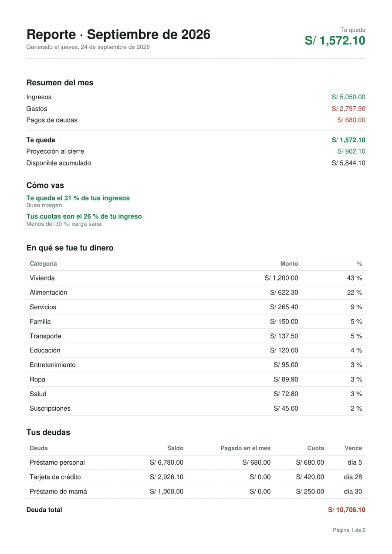Click the "Pagos de deudas" label
This screenshot has height=554, width=392.
(x=52, y=120)
